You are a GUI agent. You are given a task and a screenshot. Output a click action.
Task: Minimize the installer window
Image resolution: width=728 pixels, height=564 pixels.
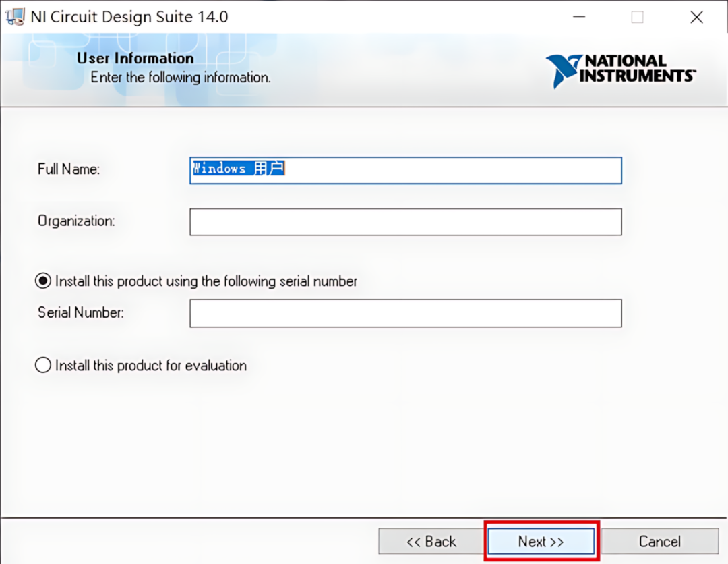(x=579, y=17)
